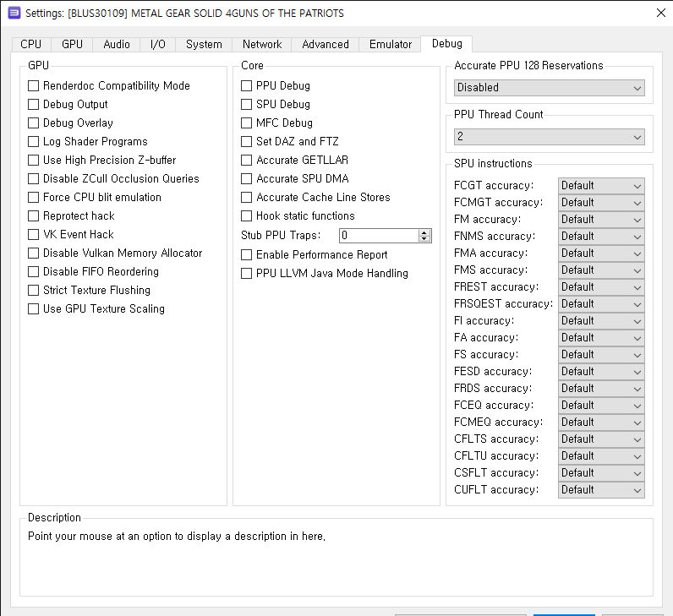Increase Stub PPU Traps with up arrow
673x616 pixels.
(424, 232)
